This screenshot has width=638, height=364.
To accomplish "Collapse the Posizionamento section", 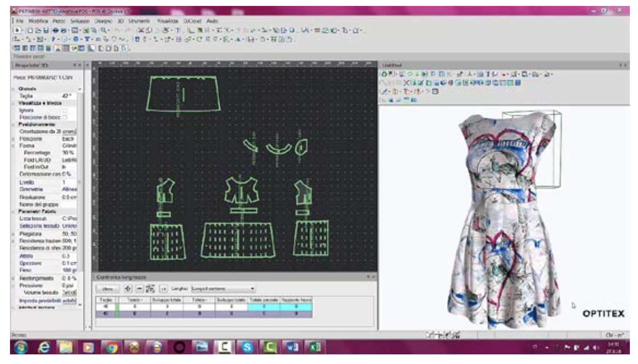I will point(14,124).
